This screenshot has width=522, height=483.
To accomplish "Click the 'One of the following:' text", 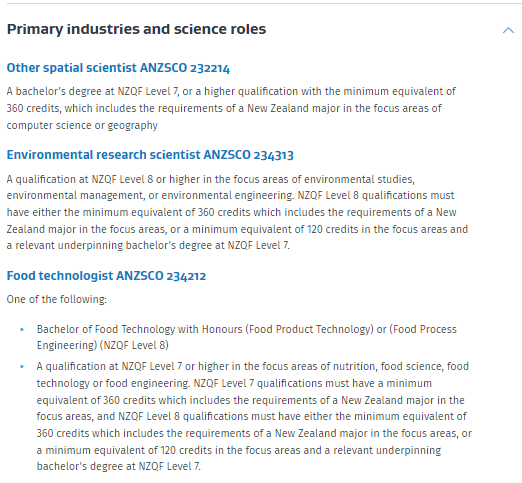I will pyautogui.click(x=57, y=299).
